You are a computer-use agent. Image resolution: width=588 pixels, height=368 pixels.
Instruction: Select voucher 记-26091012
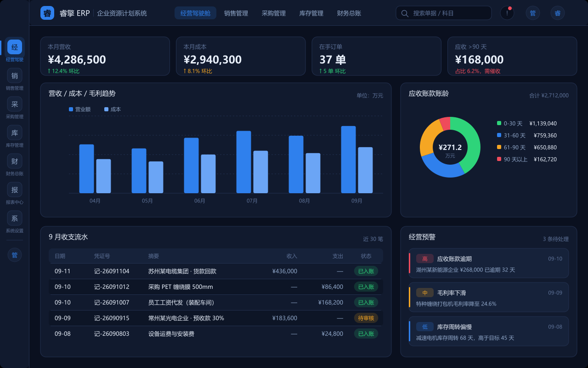(x=112, y=287)
